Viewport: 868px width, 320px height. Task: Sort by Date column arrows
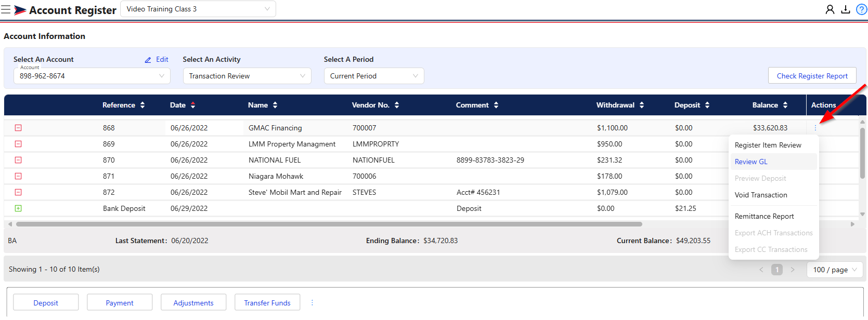(193, 105)
